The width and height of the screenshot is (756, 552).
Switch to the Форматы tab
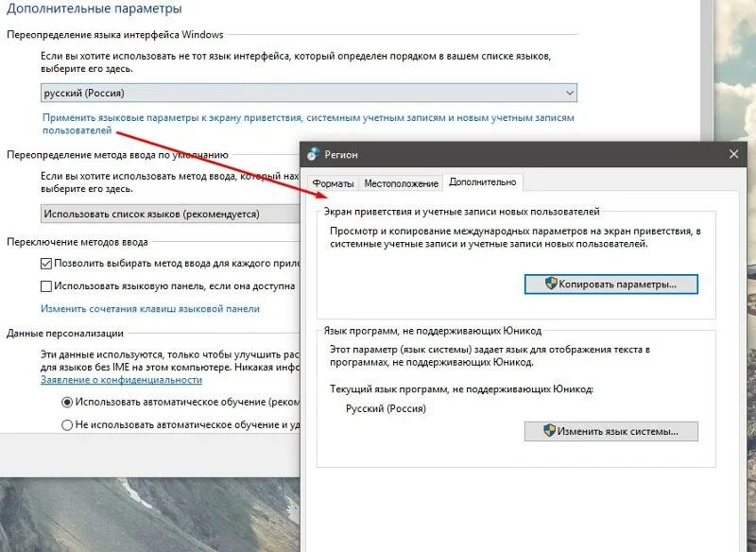pos(333,183)
